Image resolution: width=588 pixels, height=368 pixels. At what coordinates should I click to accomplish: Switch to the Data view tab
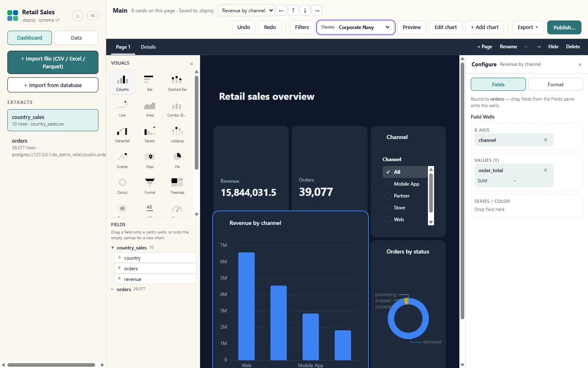click(x=76, y=38)
